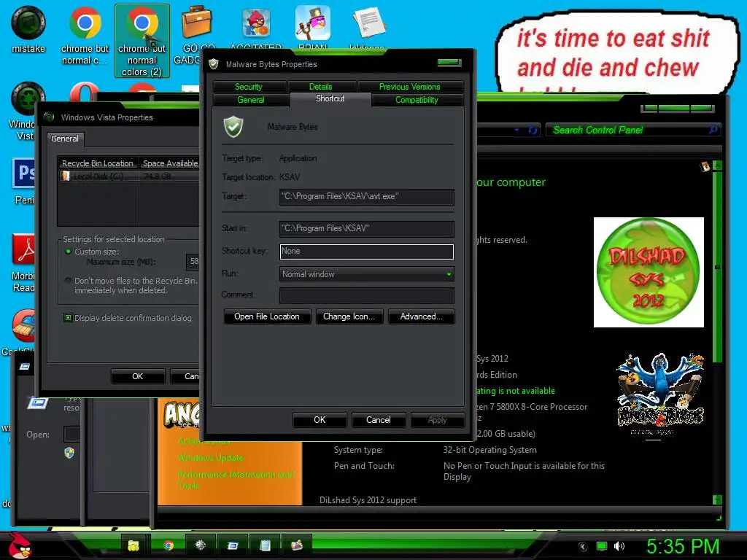Click the Angry Birds Rio logo image

tap(659, 394)
